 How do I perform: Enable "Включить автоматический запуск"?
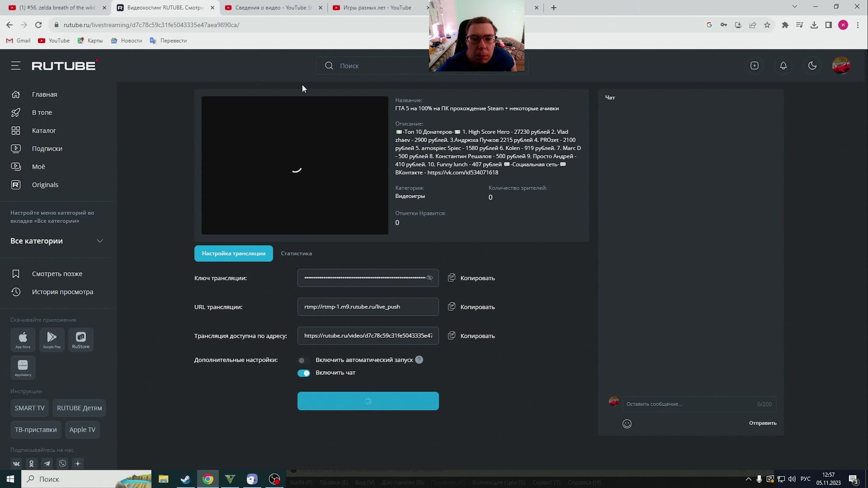[302, 360]
